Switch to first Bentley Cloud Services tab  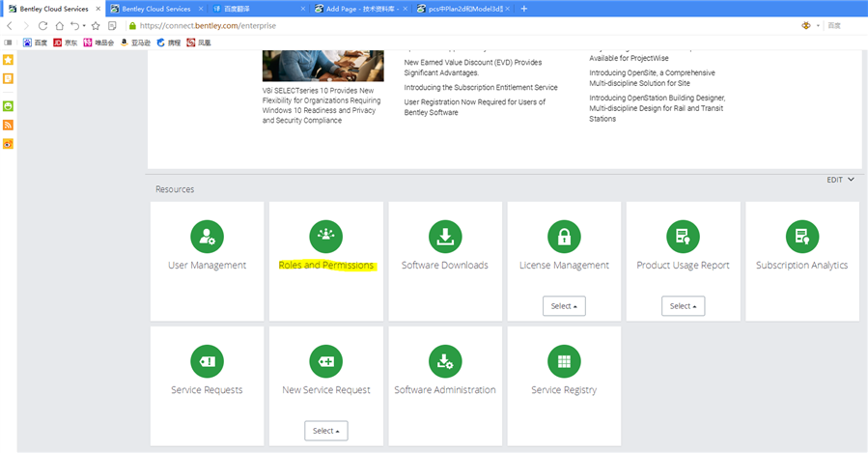[54, 9]
